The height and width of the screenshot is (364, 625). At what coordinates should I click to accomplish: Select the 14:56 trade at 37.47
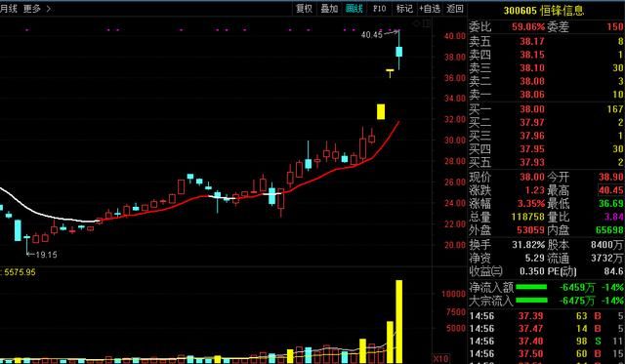tap(547, 329)
